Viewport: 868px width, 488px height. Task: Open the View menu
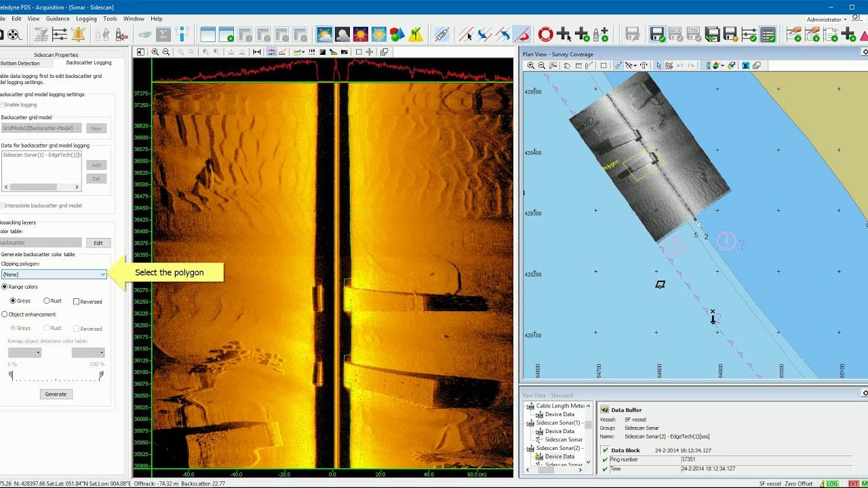33,19
